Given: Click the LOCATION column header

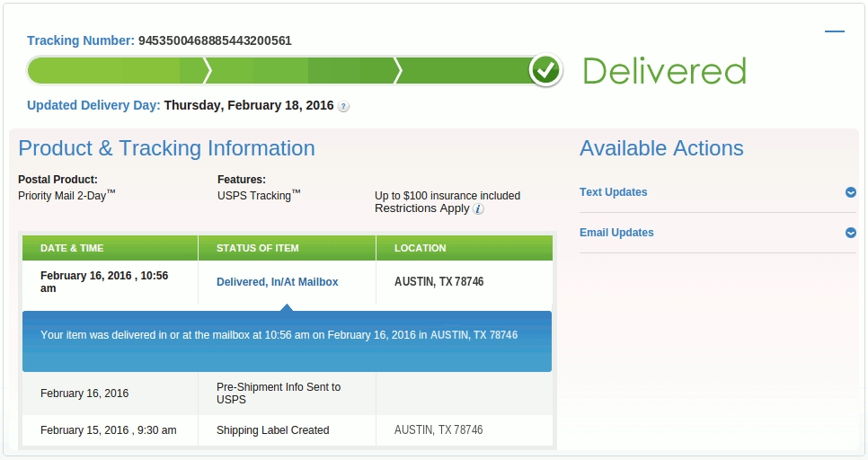Looking at the screenshot, I should point(420,248).
